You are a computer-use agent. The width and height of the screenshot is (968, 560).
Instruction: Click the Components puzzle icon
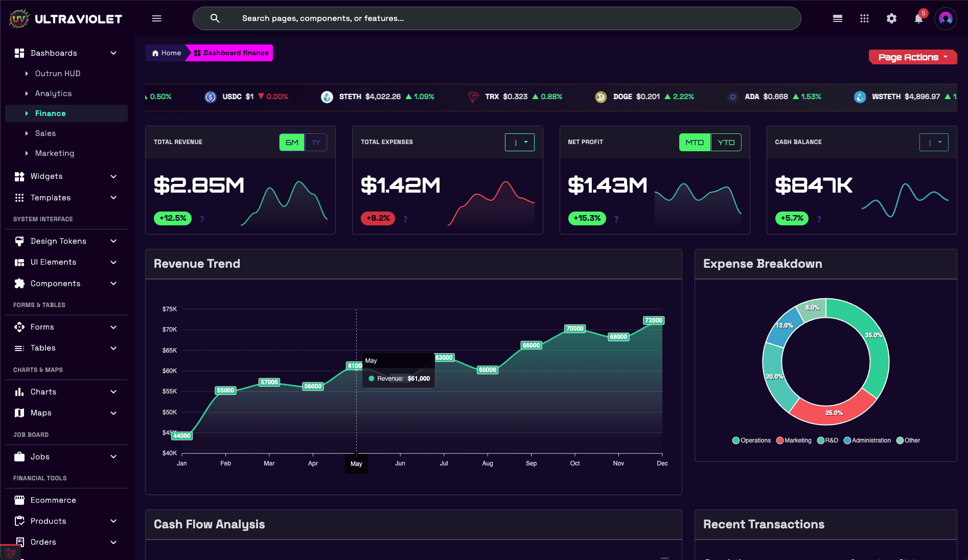19,283
